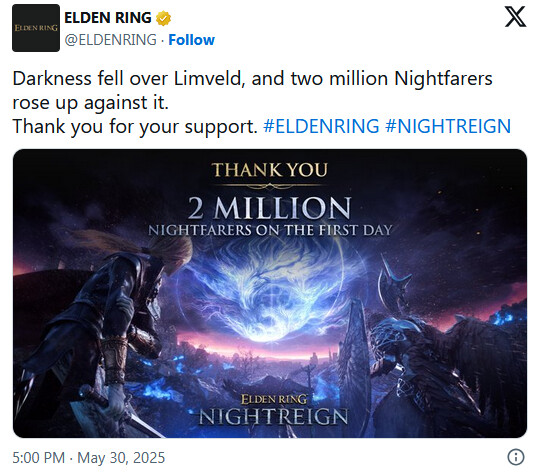Click the X logo icon
The height and width of the screenshot is (473, 540).
coord(515,17)
